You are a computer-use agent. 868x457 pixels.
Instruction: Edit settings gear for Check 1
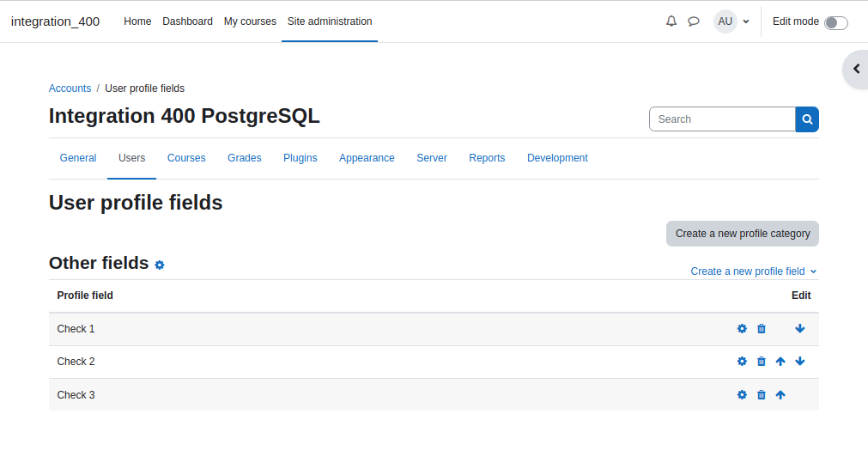point(742,328)
